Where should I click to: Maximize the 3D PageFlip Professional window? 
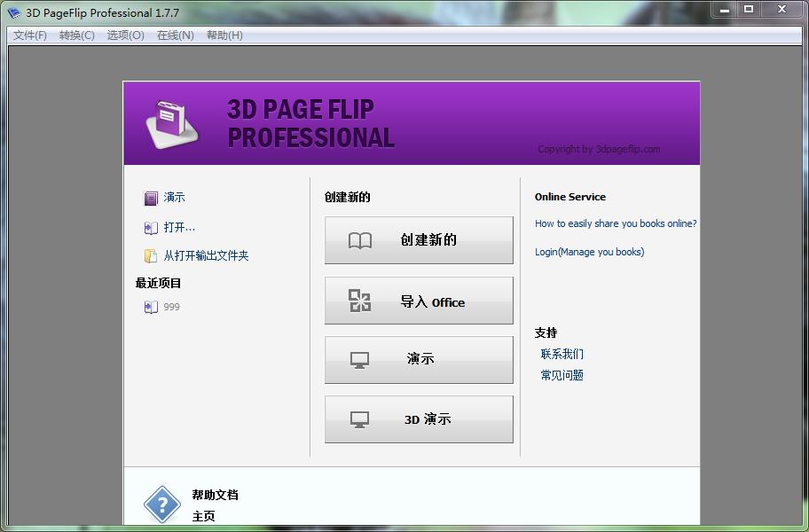pyautogui.click(x=749, y=9)
